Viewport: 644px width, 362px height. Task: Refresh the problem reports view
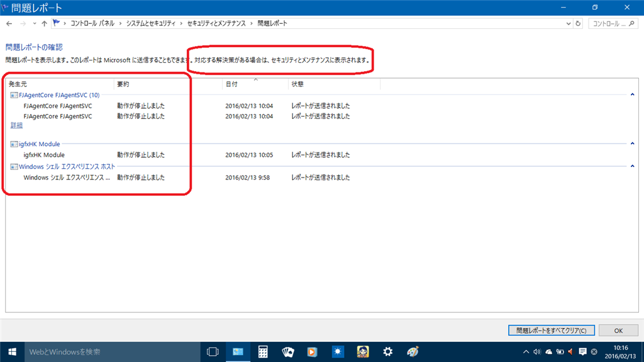coord(579,24)
